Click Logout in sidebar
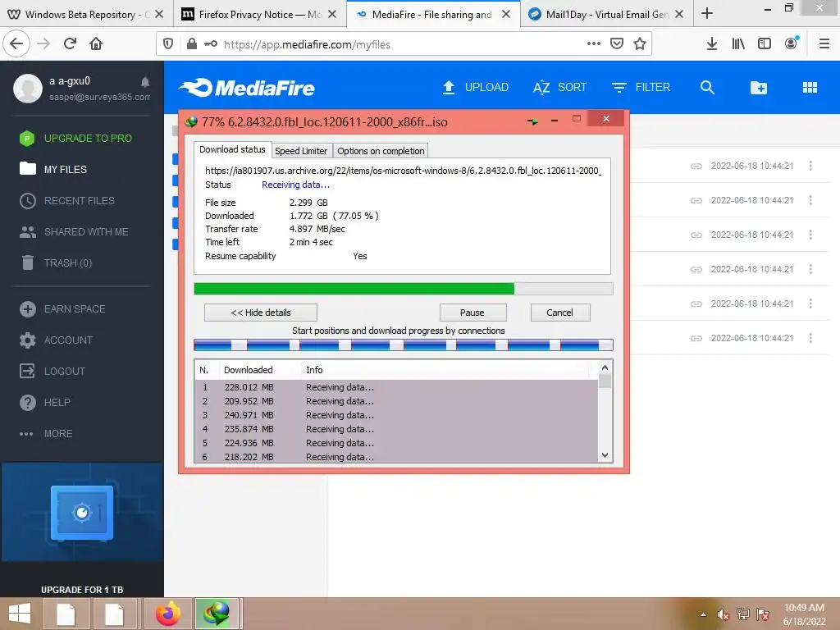Viewport: 840px width, 630px height. click(x=52, y=372)
